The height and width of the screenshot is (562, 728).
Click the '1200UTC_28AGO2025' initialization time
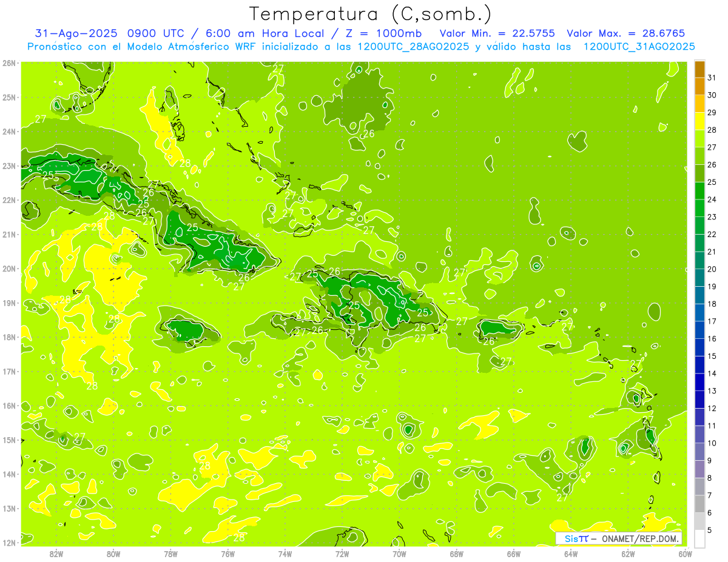pyautogui.click(x=413, y=47)
